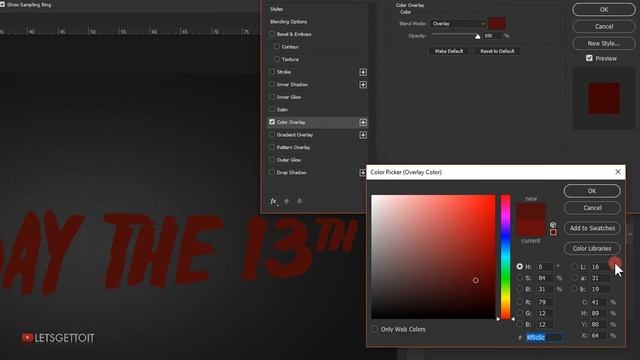Select the G green radio button
This screenshot has height=360, width=640.
520,313
